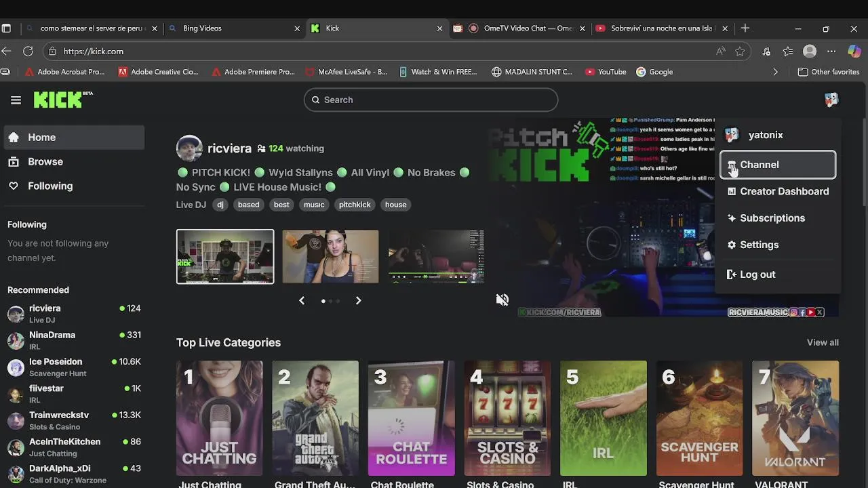The image size is (868, 488).
Task: Open Grand Theft Auto category card
Action: click(x=315, y=418)
